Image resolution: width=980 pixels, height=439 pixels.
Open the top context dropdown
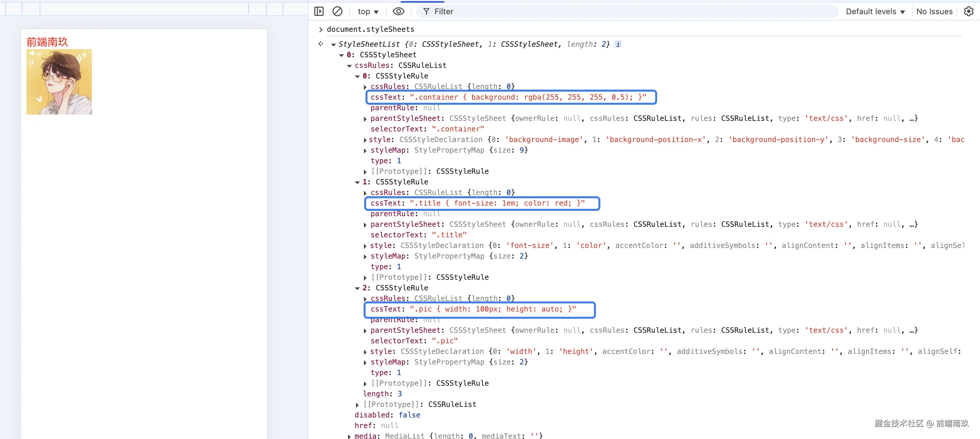click(368, 12)
